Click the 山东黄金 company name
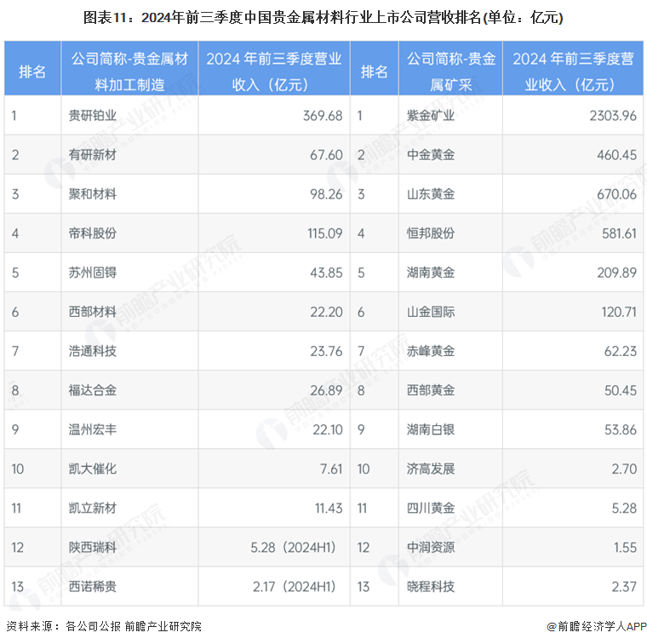 [431, 194]
